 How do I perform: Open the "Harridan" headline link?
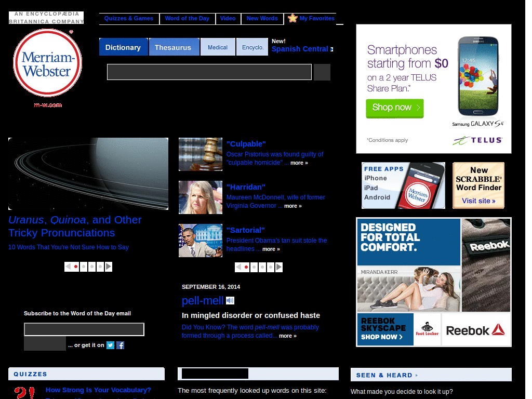point(246,187)
